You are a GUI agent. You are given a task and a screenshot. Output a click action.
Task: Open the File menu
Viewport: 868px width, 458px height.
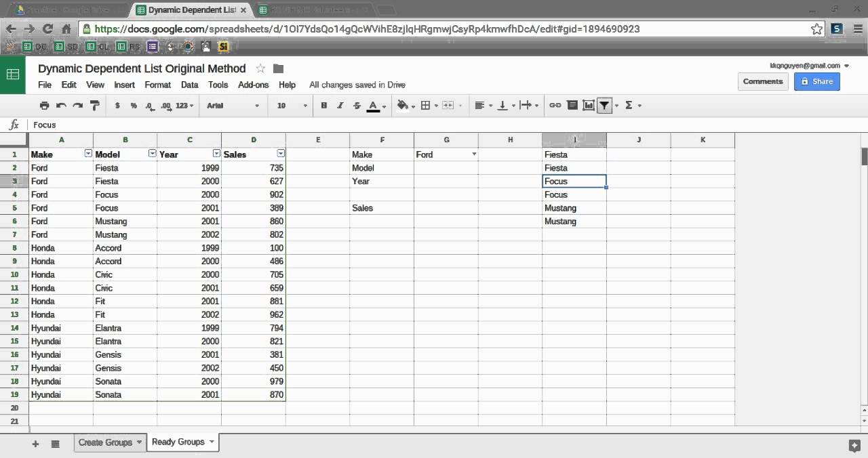pos(45,85)
